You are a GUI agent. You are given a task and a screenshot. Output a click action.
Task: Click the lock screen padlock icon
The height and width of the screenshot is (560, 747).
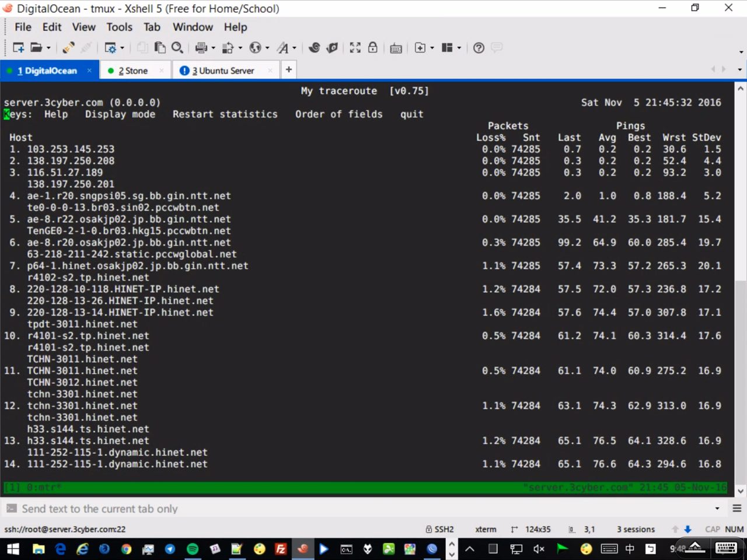click(372, 48)
